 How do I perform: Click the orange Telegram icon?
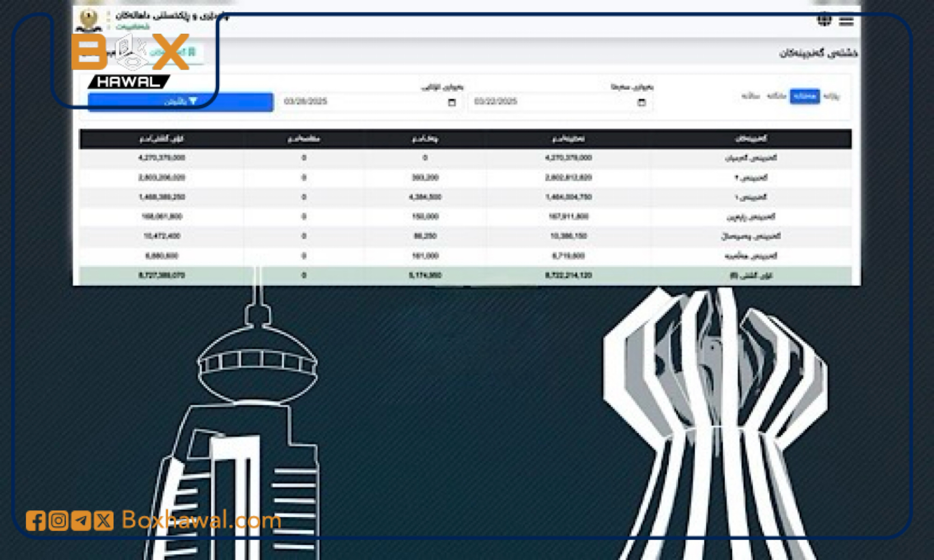tap(81, 520)
